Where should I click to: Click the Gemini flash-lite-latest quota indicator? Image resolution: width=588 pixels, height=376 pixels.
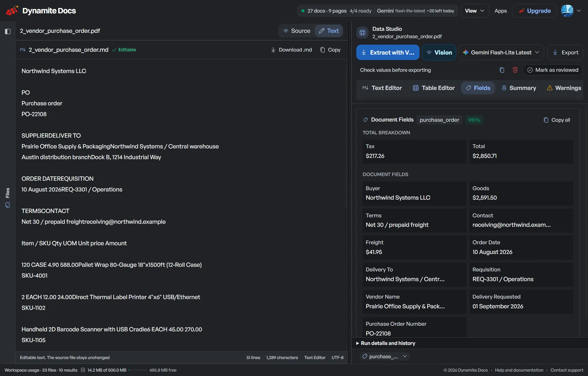coord(416,11)
